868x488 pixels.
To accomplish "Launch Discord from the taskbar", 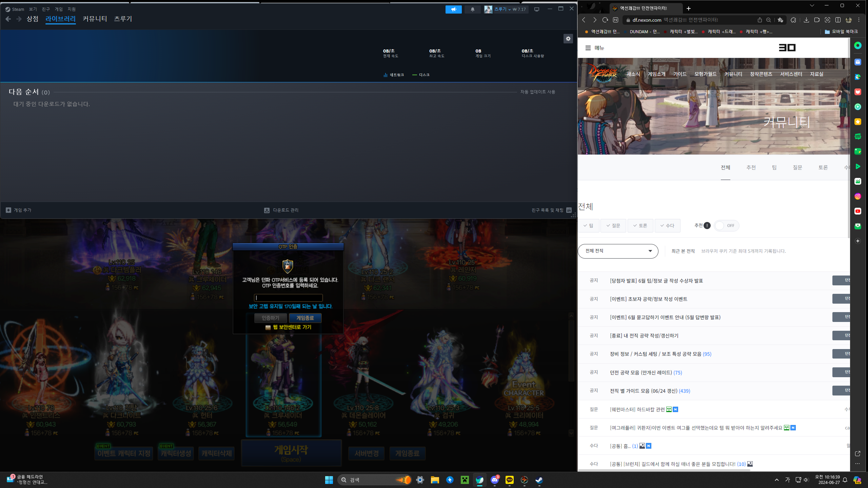I will click(x=495, y=480).
